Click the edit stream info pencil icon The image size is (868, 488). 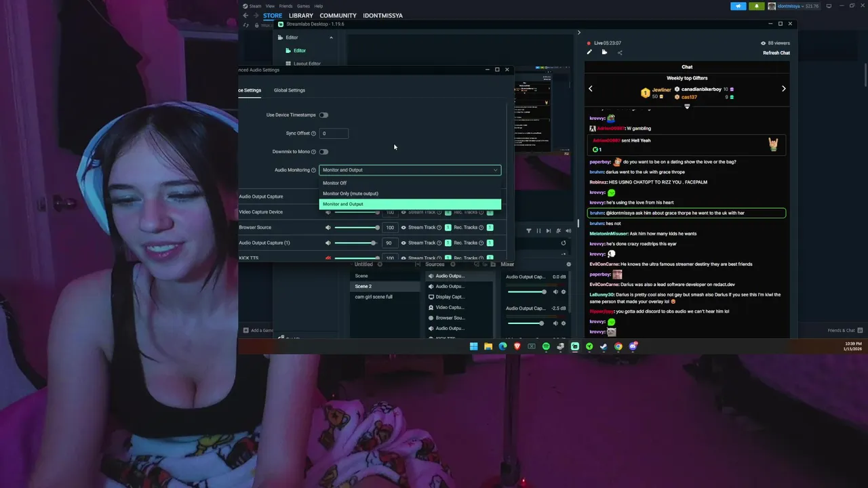click(x=589, y=52)
